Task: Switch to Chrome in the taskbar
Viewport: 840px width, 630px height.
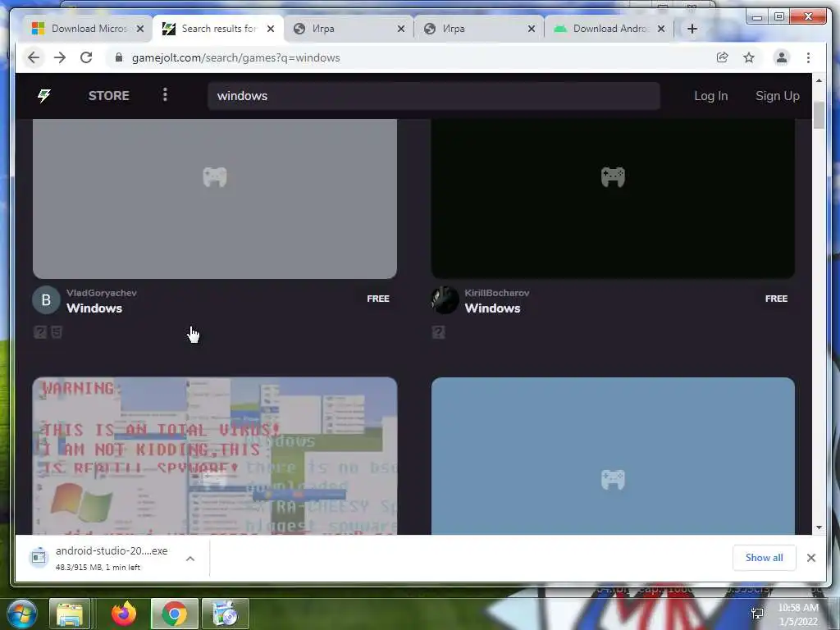Action: pos(175,614)
